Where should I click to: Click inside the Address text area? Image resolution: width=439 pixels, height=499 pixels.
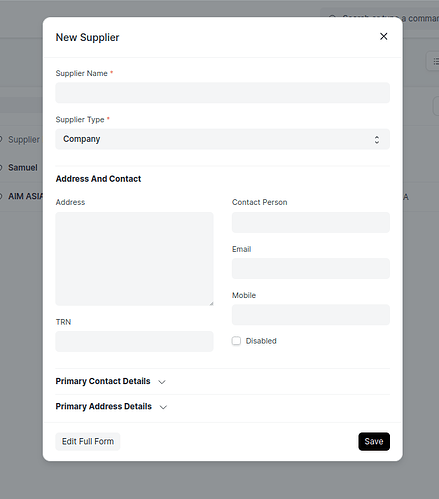[134, 259]
